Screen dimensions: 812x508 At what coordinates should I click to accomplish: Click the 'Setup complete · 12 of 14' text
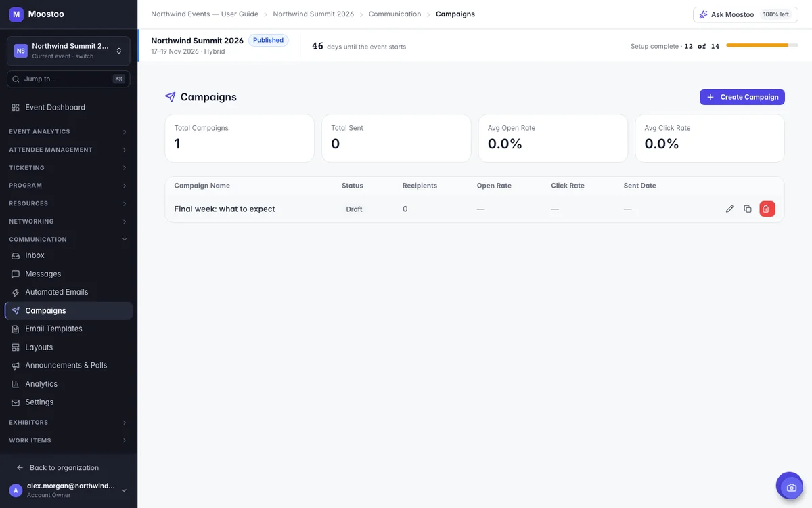coord(675,47)
